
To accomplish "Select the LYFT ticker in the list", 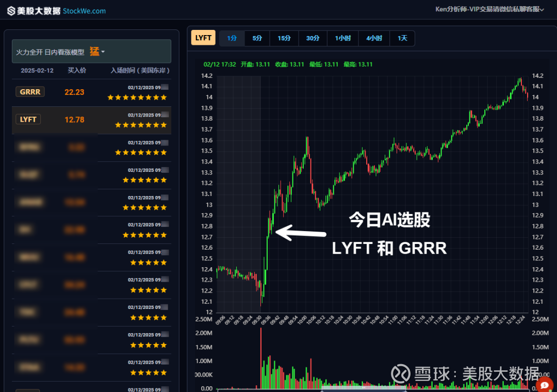I will point(28,120).
